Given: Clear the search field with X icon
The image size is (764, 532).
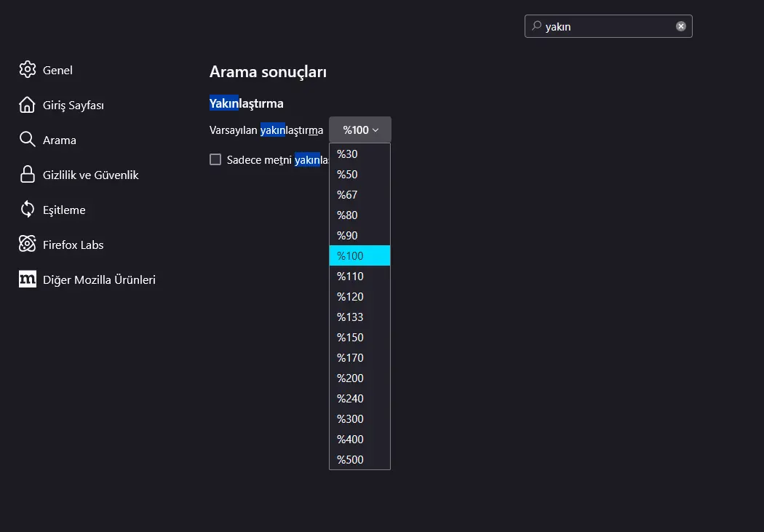Looking at the screenshot, I should point(680,26).
